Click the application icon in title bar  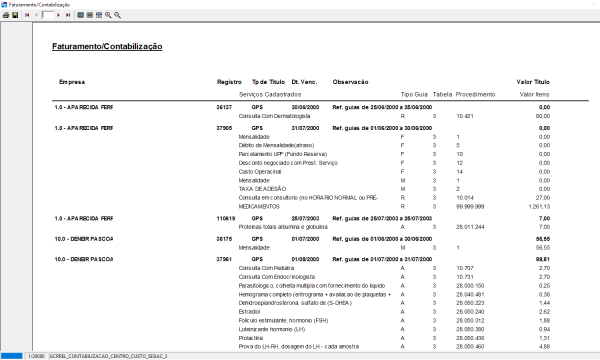coord(4,5)
